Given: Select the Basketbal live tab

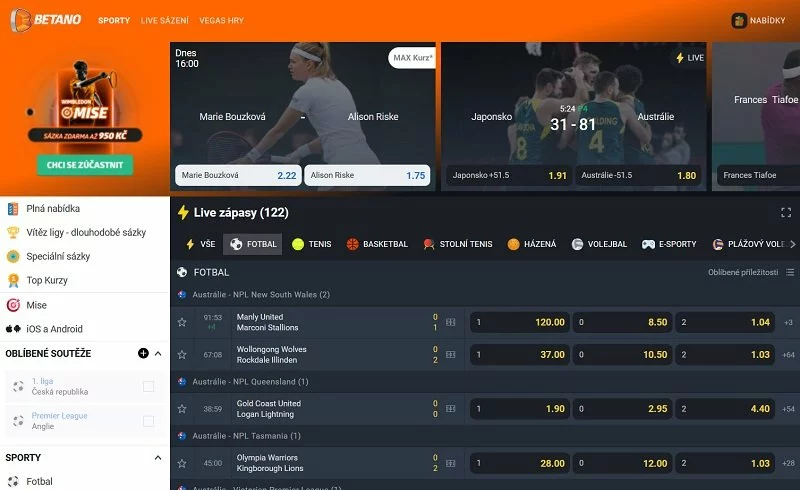Looking at the screenshot, I should point(377,244).
